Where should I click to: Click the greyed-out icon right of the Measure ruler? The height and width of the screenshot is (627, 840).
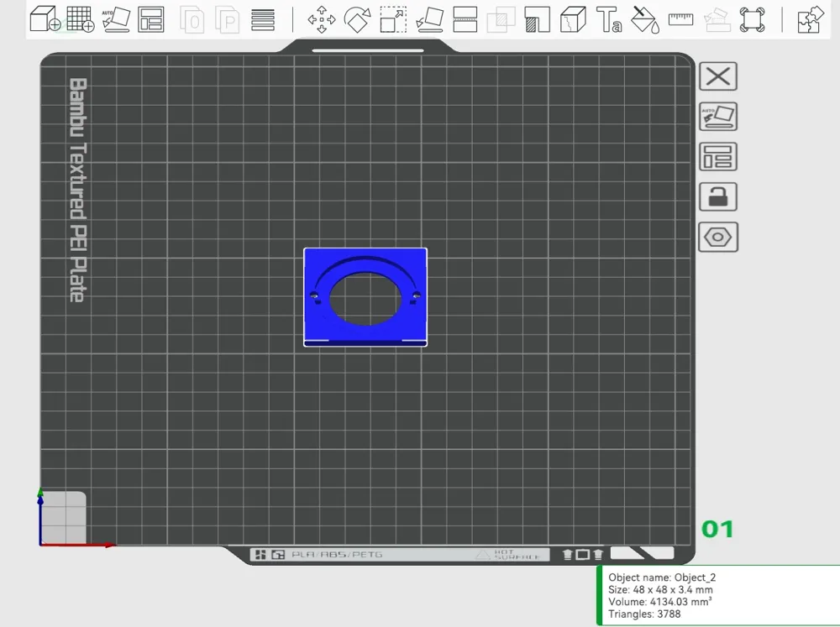(x=717, y=19)
